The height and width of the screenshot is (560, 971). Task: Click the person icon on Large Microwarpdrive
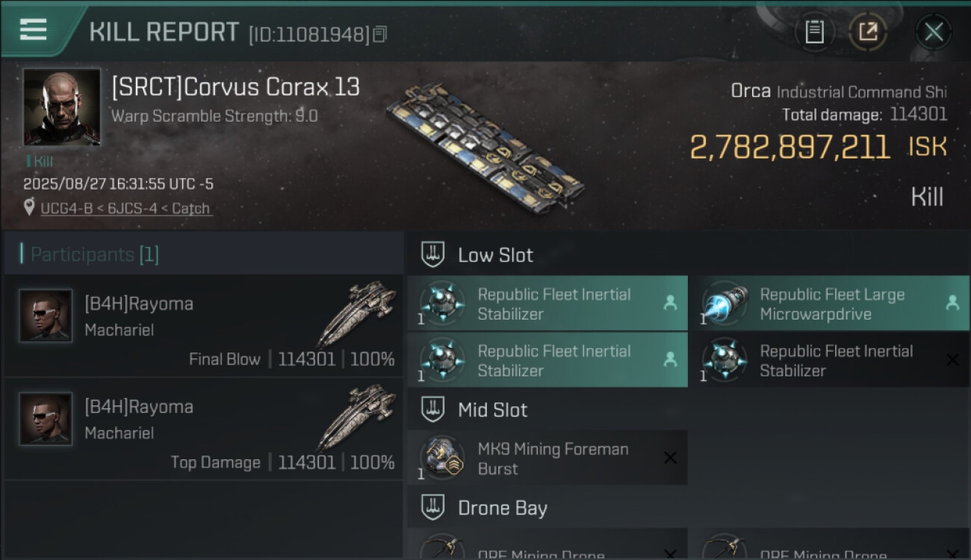click(x=952, y=302)
